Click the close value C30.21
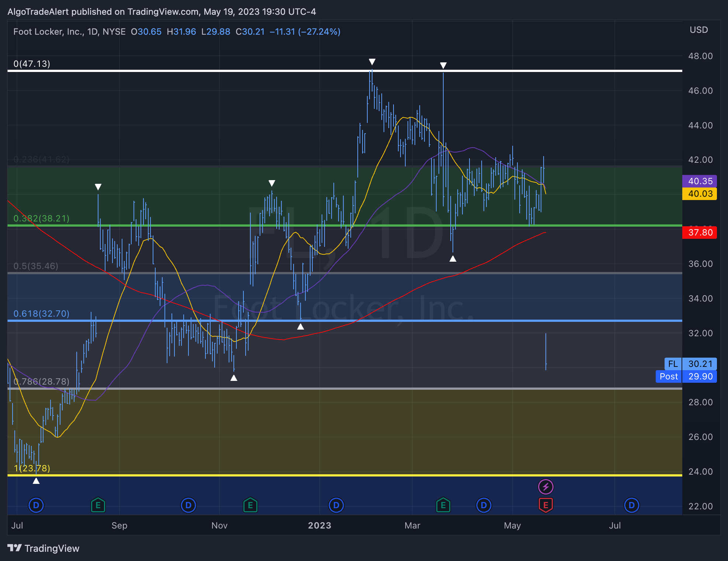Screen dimensions: 728x561 (250, 32)
